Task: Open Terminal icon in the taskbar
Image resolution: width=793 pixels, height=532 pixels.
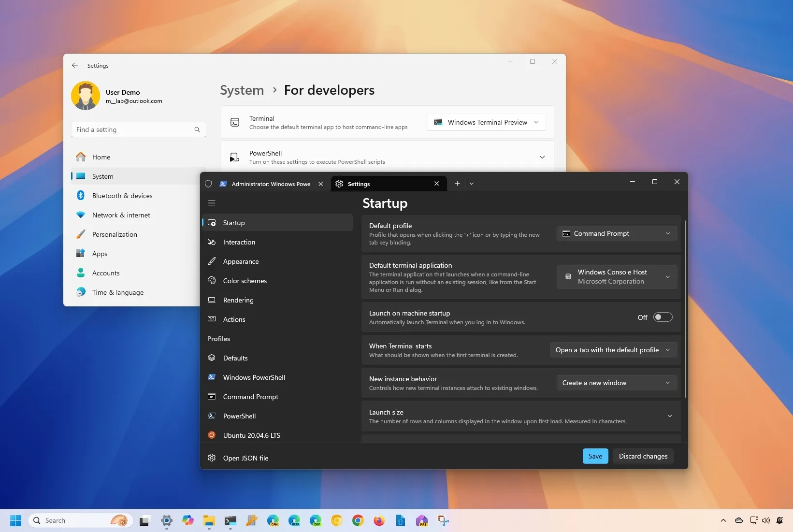Action: [x=230, y=520]
